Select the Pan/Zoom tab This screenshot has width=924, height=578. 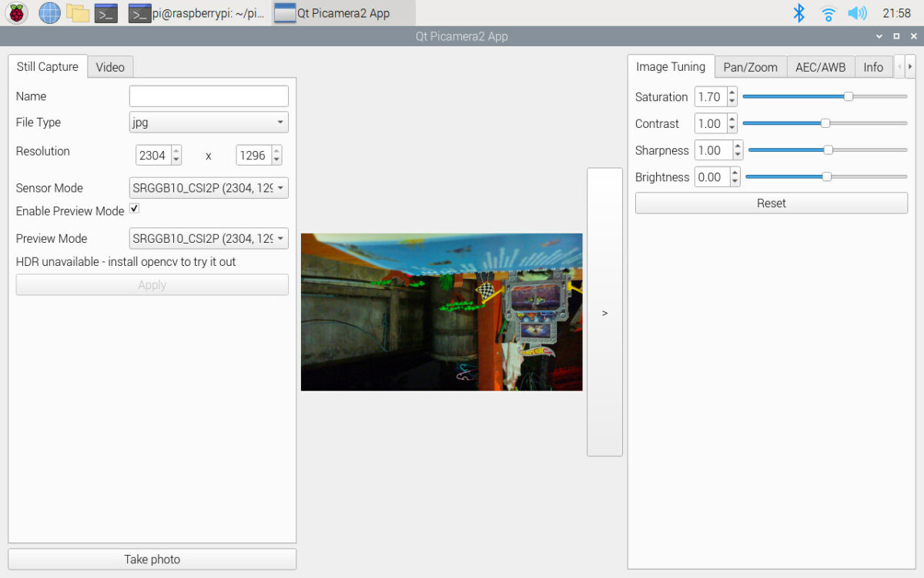point(750,67)
